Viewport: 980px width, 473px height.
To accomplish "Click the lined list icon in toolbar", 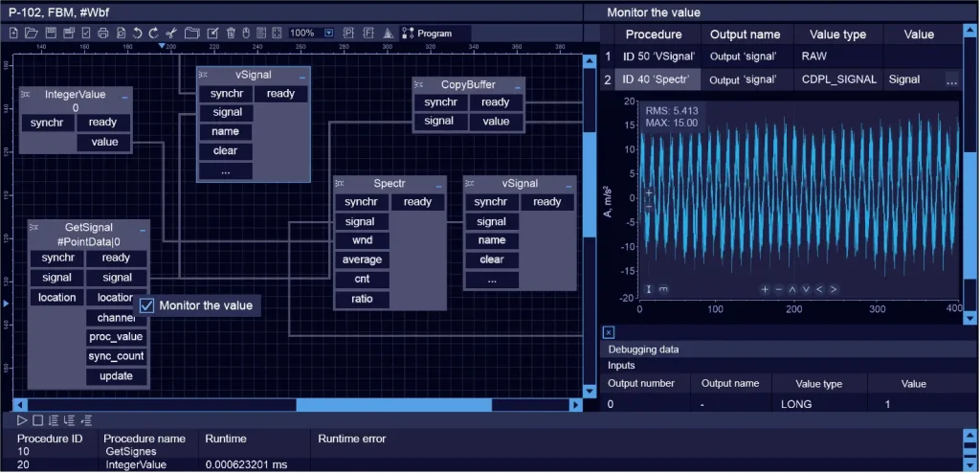I will click(x=261, y=34).
